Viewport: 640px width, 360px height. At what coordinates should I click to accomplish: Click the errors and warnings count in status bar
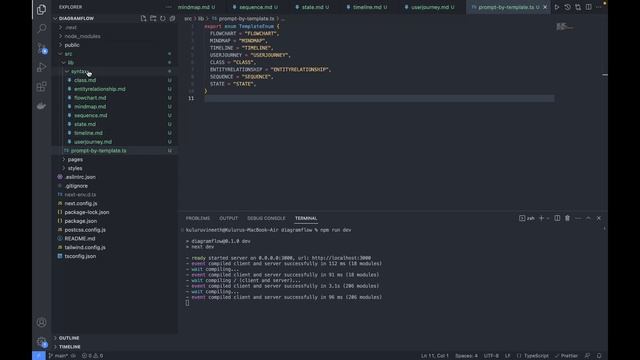92,356
